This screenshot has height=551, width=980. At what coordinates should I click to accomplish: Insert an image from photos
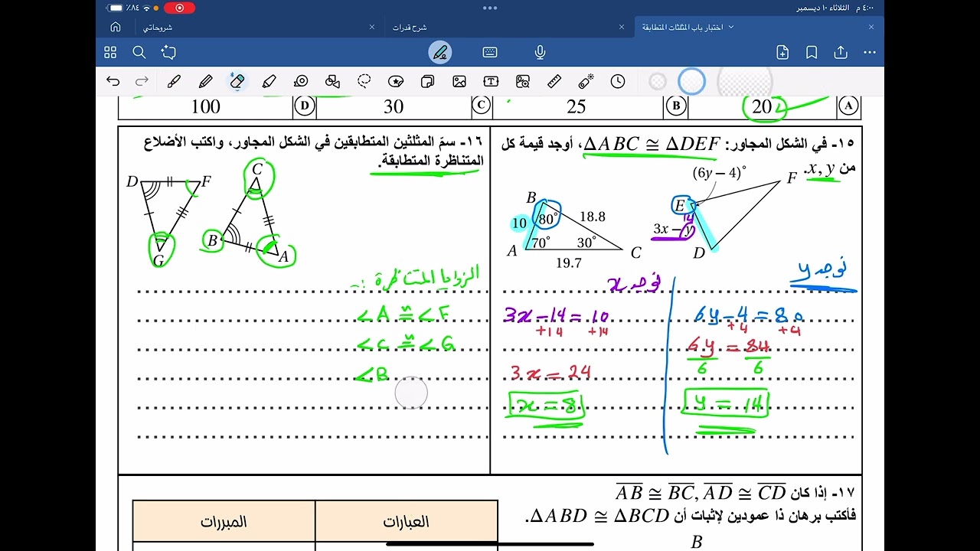tap(459, 81)
